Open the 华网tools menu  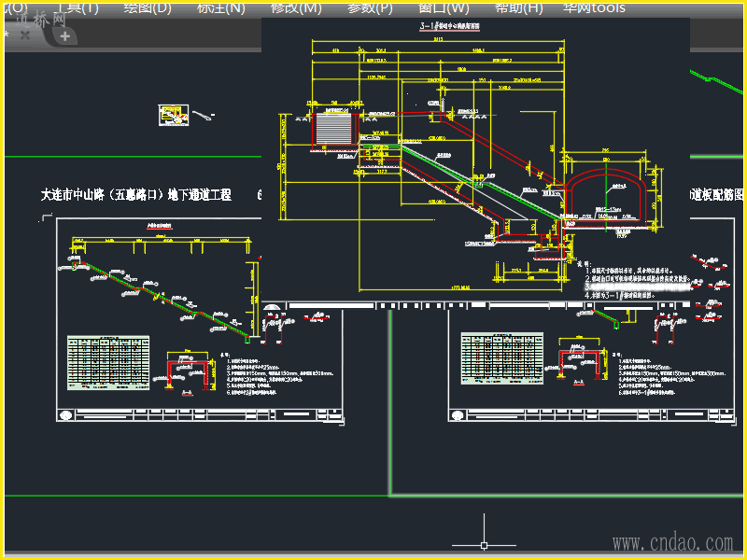(x=594, y=7)
